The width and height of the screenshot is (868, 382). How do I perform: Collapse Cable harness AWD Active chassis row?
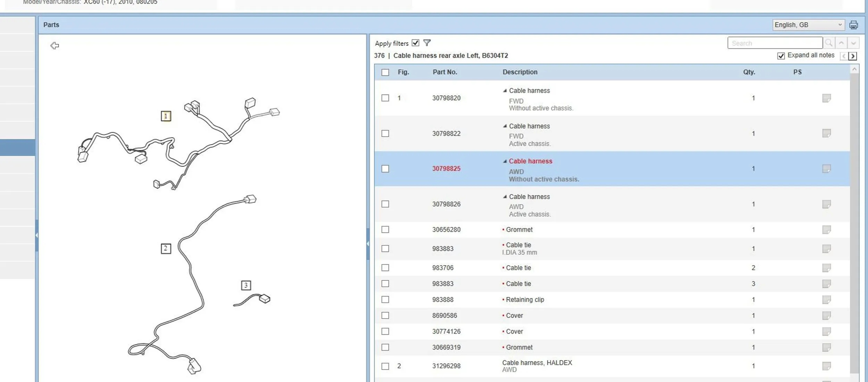(x=505, y=197)
